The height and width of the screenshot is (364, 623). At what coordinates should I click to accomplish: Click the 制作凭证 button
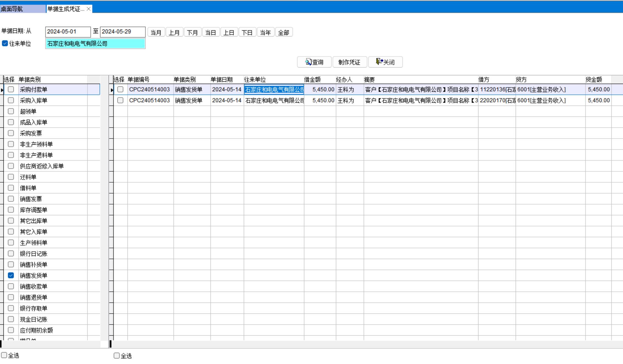349,62
